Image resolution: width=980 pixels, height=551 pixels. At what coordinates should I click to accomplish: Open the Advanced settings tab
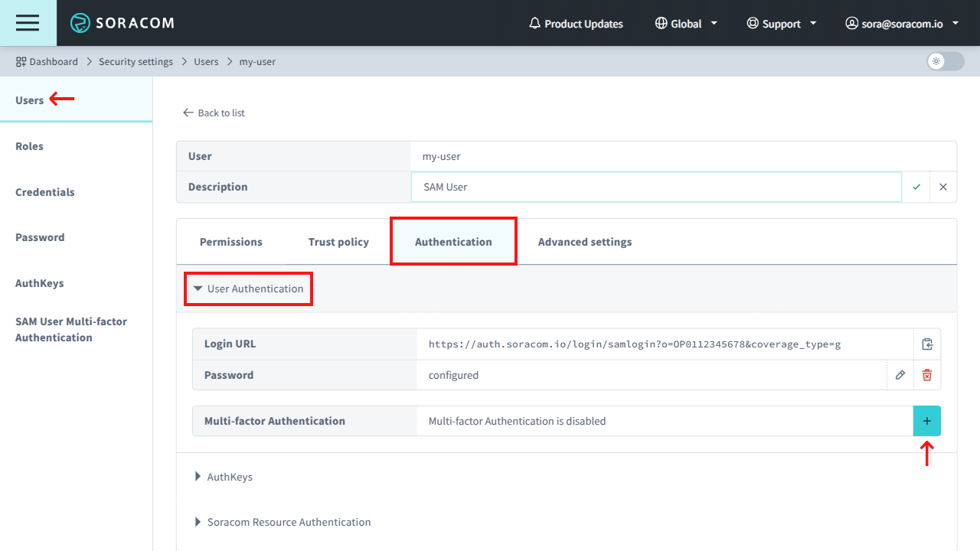[584, 241]
